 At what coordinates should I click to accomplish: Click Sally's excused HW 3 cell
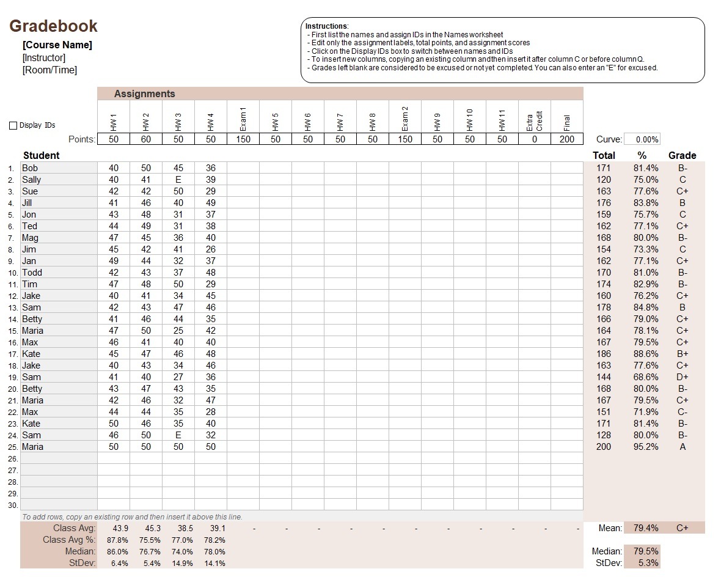[178, 180]
